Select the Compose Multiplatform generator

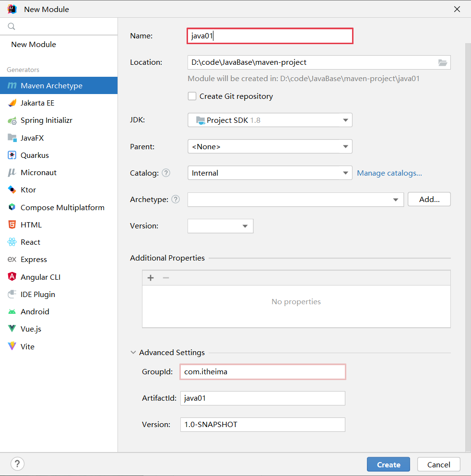tap(62, 207)
